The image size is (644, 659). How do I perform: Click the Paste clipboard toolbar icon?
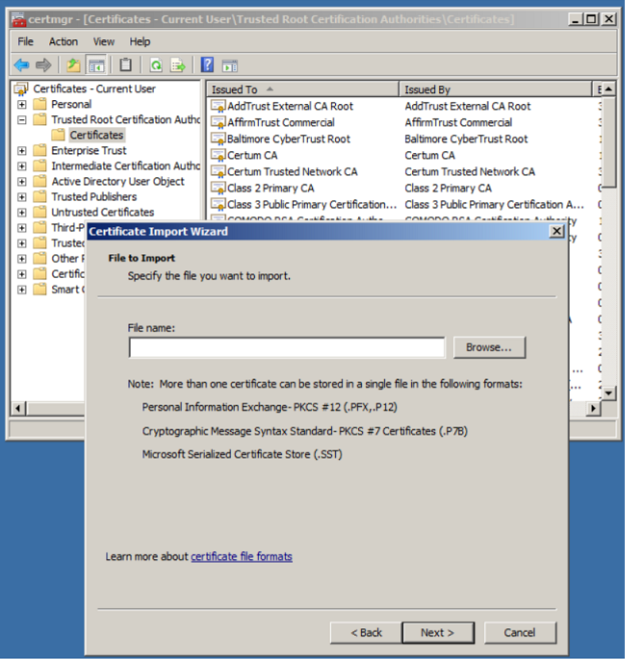pos(125,65)
